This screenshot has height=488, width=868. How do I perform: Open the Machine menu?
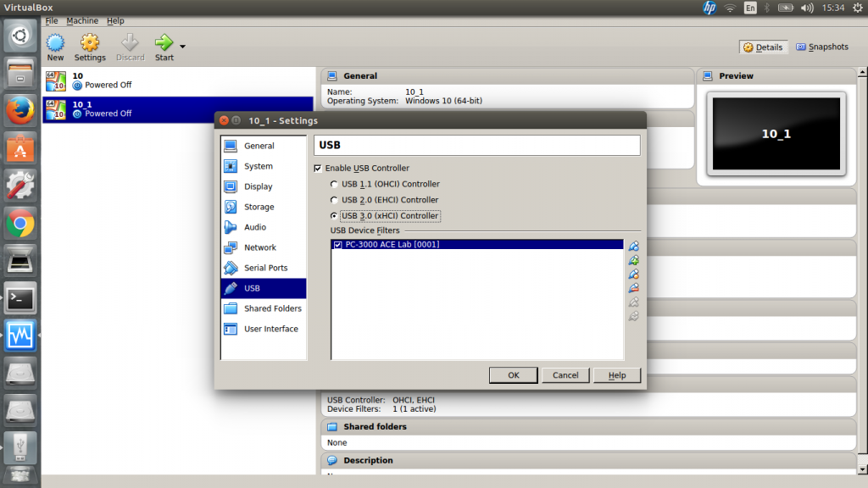tap(82, 20)
